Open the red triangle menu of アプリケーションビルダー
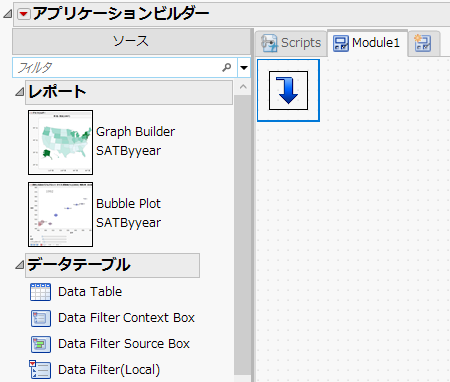 click(x=24, y=14)
